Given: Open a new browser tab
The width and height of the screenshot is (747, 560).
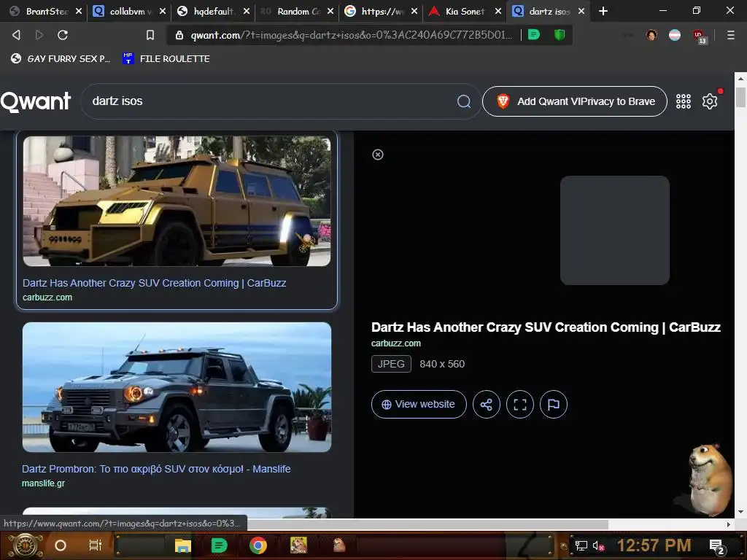Looking at the screenshot, I should pos(603,11).
